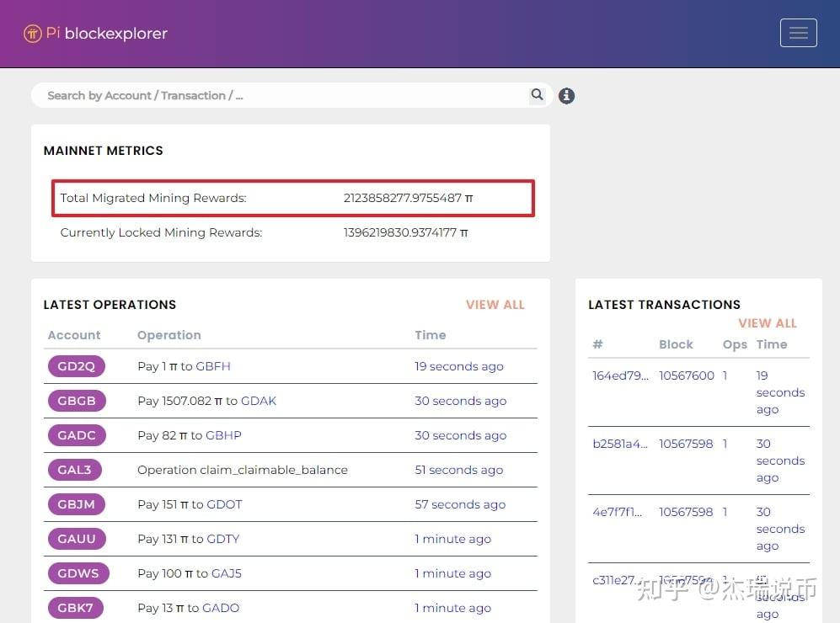
Task: Click the magnifier search icon
Action: (537, 95)
